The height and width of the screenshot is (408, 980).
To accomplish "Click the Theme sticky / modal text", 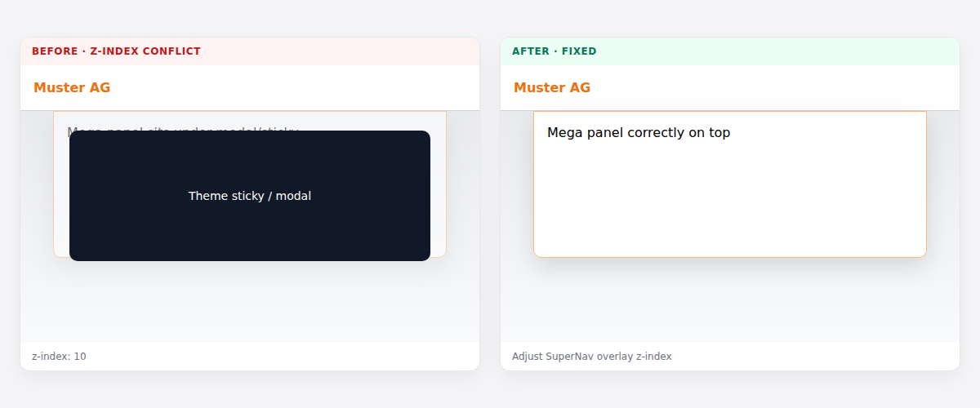I will click(250, 196).
